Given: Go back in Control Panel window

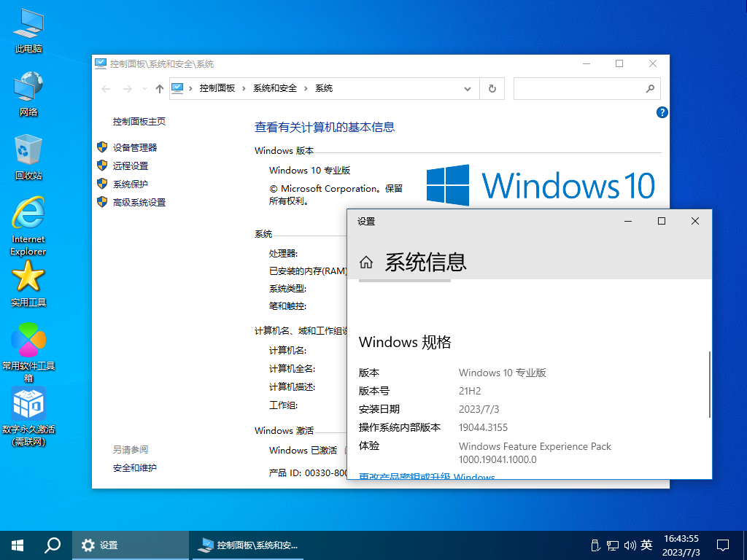Looking at the screenshot, I should [107, 88].
